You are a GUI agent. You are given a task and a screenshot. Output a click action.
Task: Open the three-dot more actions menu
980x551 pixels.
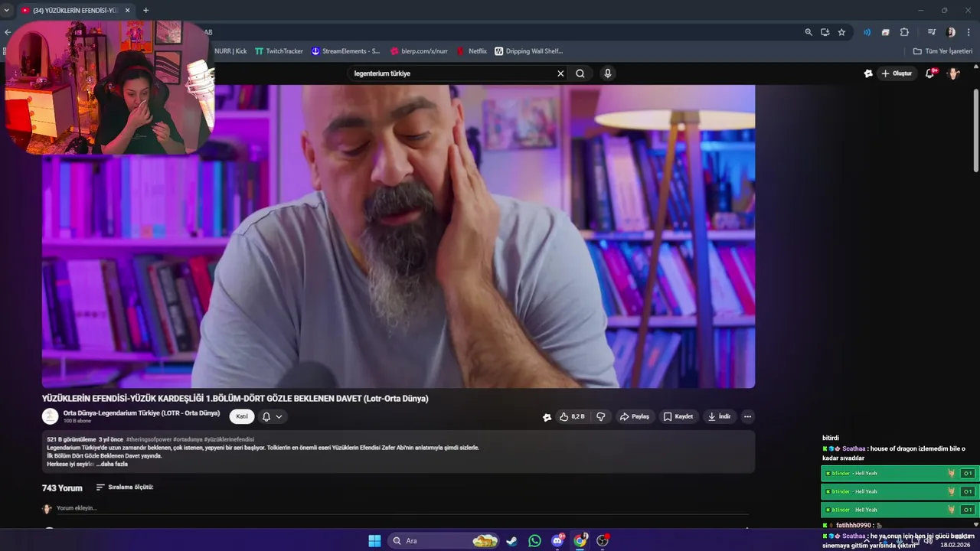pos(747,416)
